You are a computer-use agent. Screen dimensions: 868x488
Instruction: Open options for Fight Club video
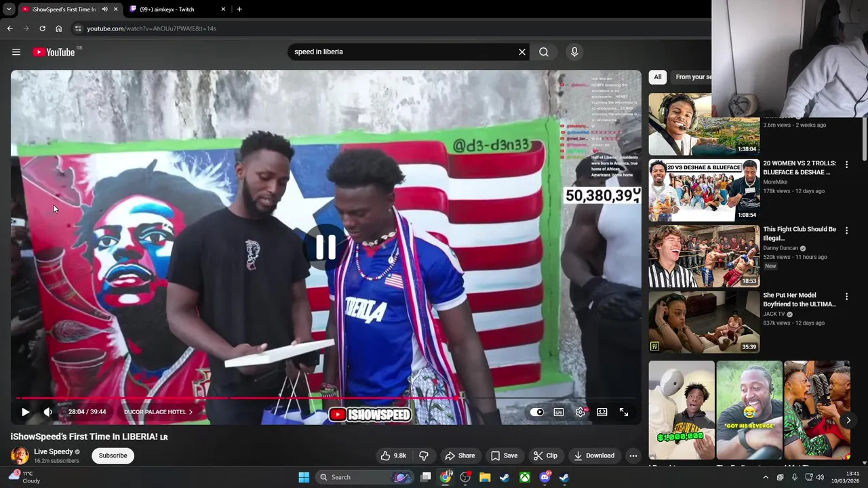(x=846, y=230)
